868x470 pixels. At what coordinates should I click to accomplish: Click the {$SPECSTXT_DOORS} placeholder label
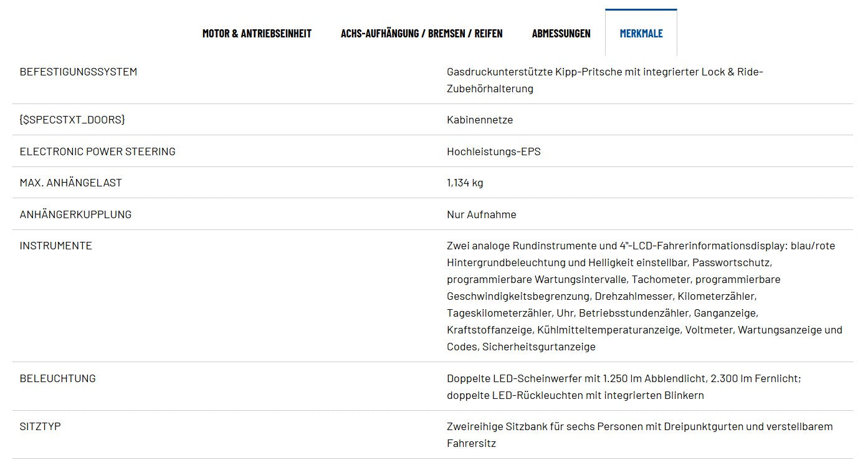pos(72,120)
